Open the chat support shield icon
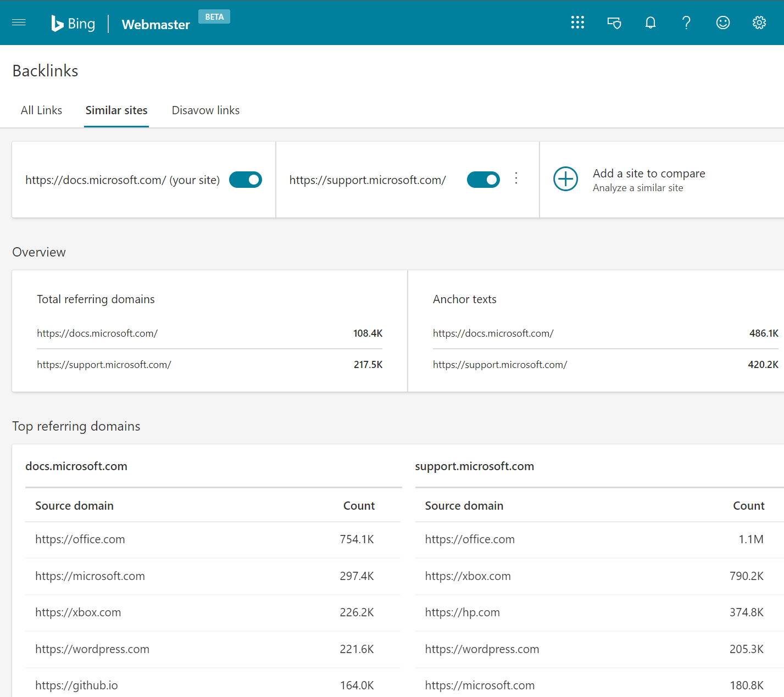The height and width of the screenshot is (697, 784). click(x=614, y=23)
